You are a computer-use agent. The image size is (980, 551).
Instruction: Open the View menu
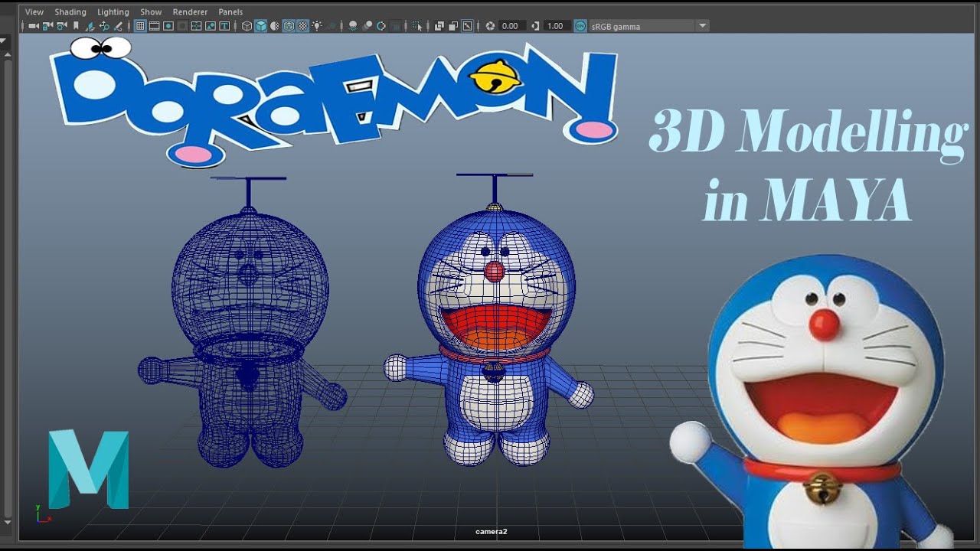coord(34,12)
